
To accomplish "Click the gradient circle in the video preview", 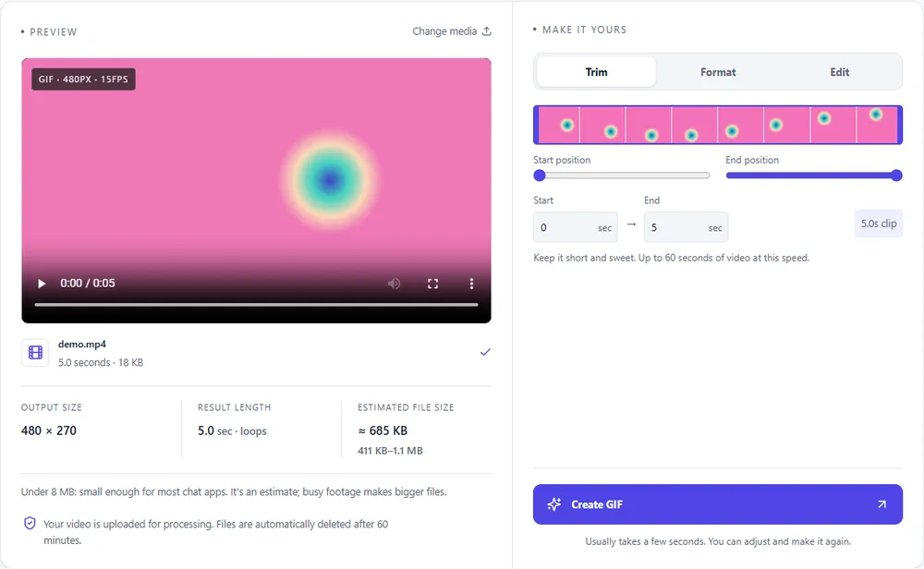I will click(x=330, y=179).
